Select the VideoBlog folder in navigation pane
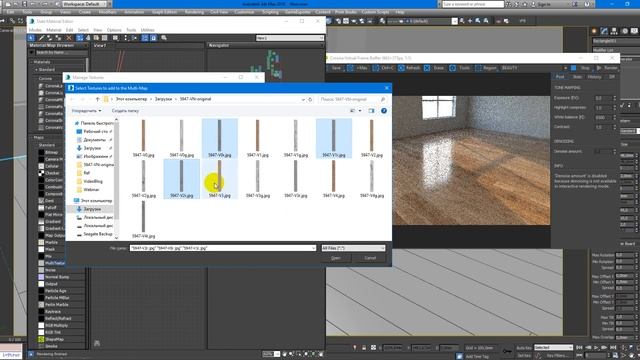The width and height of the screenshot is (640, 360). pos(92,181)
